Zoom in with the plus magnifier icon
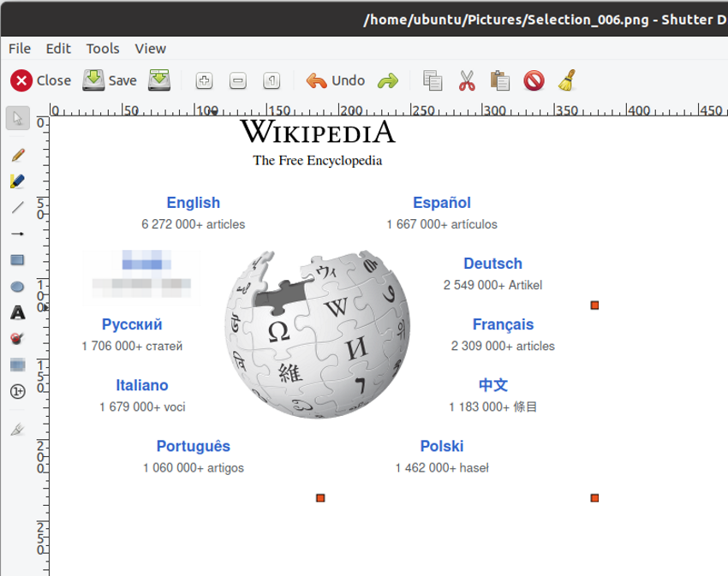Screen dimensions: 728x576 (x=205, y=80)
